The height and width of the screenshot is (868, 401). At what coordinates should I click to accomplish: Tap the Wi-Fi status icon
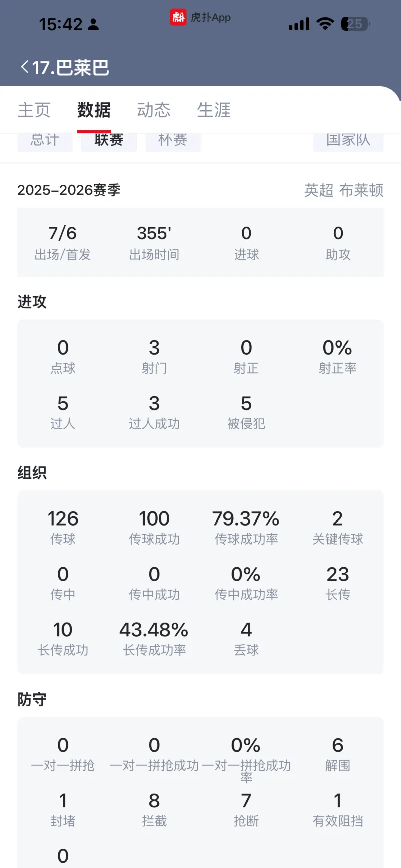click(325, 24)
